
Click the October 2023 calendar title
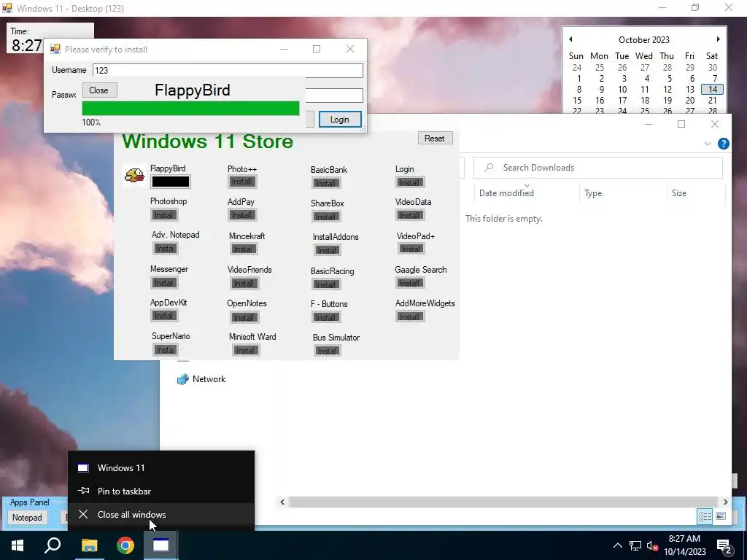click(644, 39)
